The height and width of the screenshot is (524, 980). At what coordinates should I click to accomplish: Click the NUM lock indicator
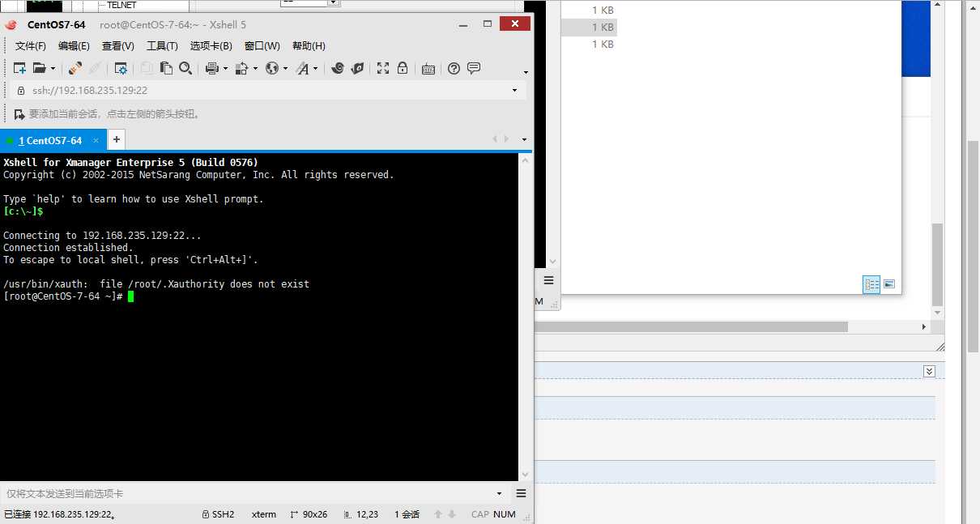pyautogui.click(x=505, y=514)
